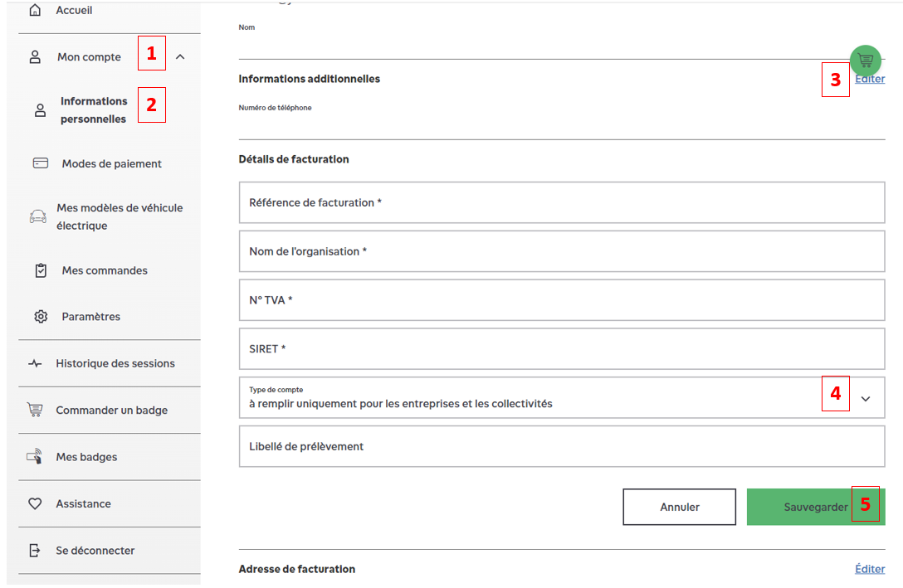The image size is (903, 588).
Task: Select Mes commandes in the sidebar
Action: tap(105, 270)
